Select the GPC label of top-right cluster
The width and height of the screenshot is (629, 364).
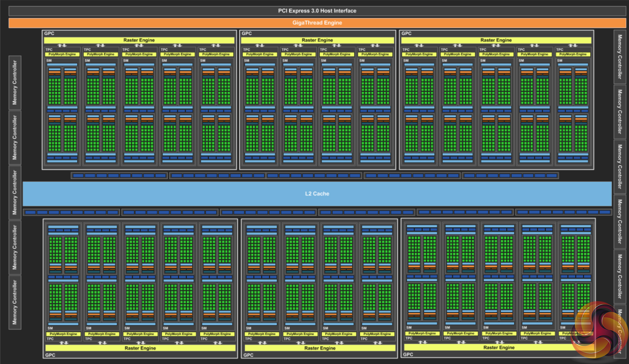tap(406, 33)
